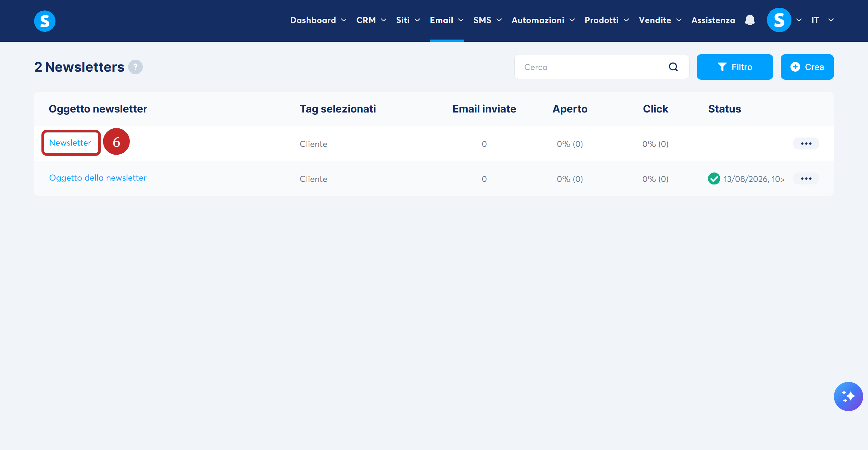Click the Email inviate column header

(x=484, y=109)
